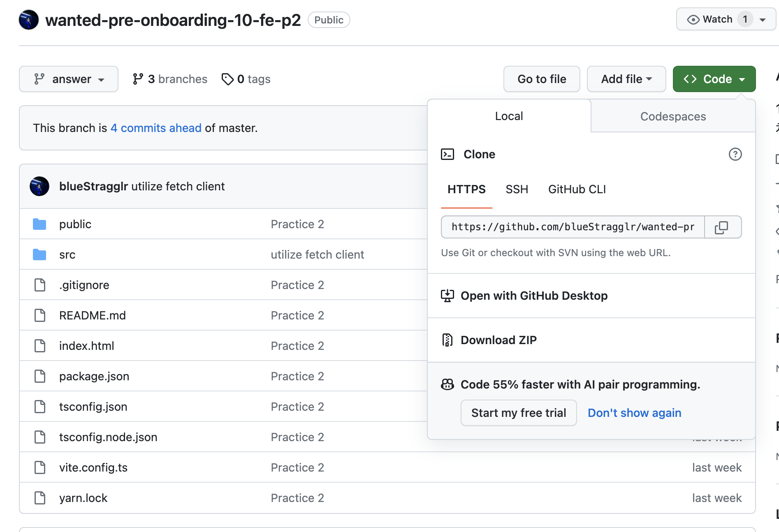Open the public folder

point(75,224)
